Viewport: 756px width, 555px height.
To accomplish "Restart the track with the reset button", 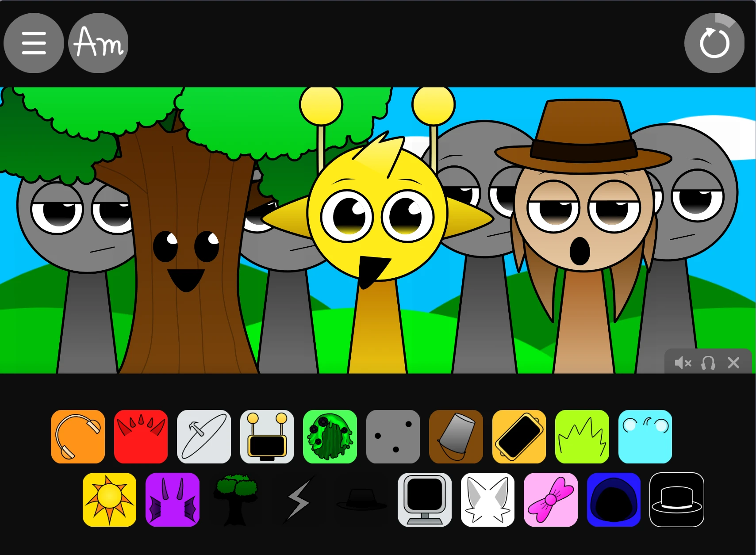I will [x=714, y=42].
